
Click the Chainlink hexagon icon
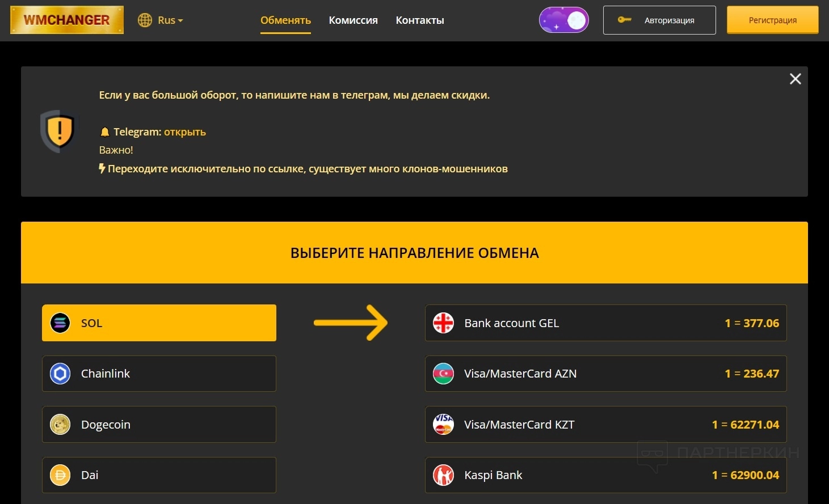[60, 374]
